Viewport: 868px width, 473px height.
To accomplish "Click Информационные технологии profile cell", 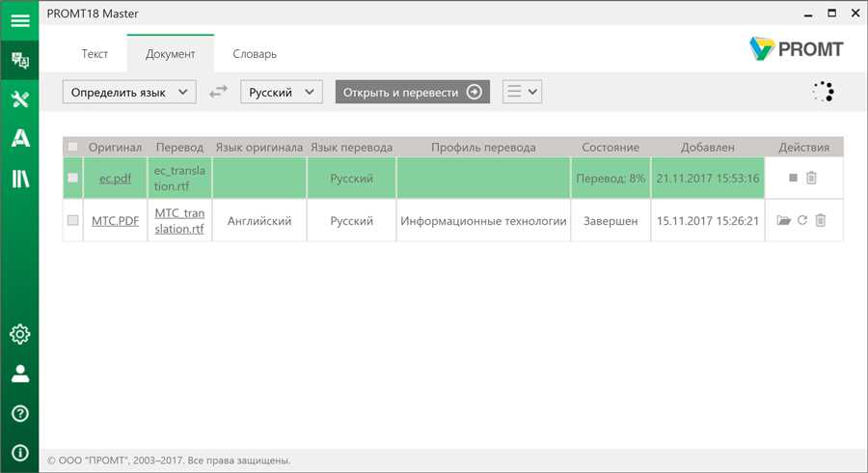I will pos(483,220).
